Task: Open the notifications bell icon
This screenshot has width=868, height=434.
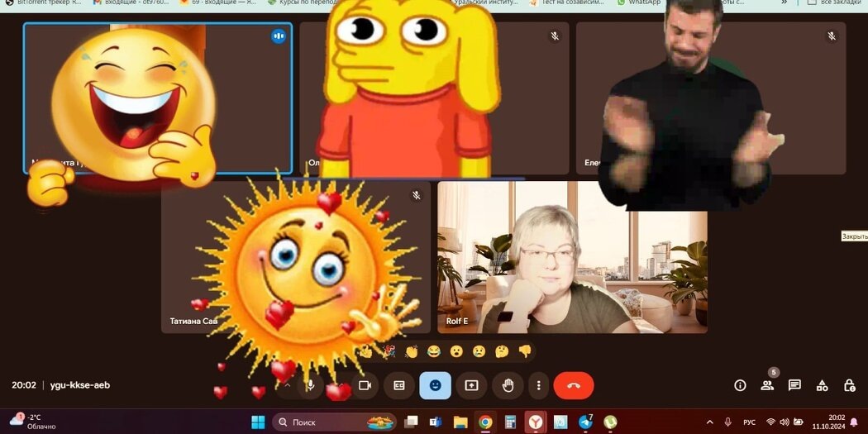Action: [854, 422]
